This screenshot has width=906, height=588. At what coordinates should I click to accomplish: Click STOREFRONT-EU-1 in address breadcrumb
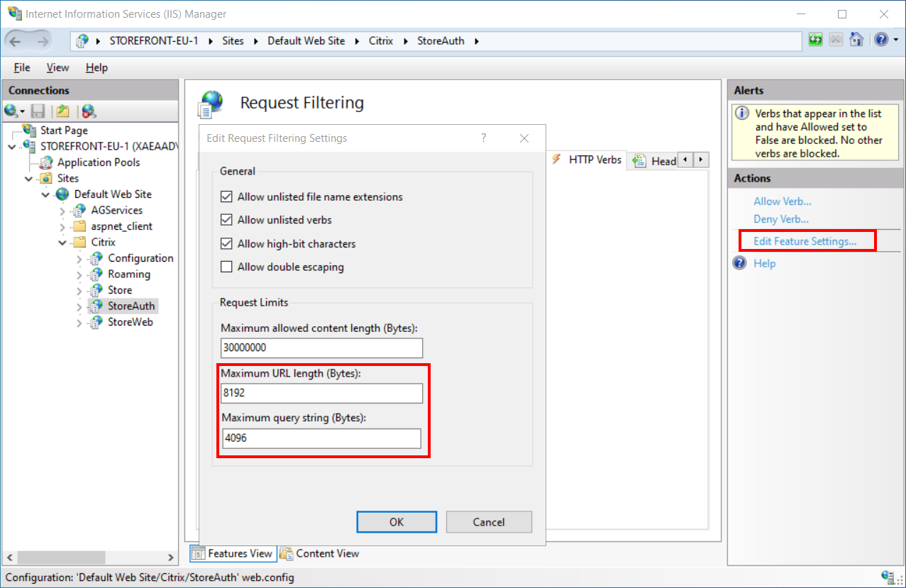[x=153, y=40]
